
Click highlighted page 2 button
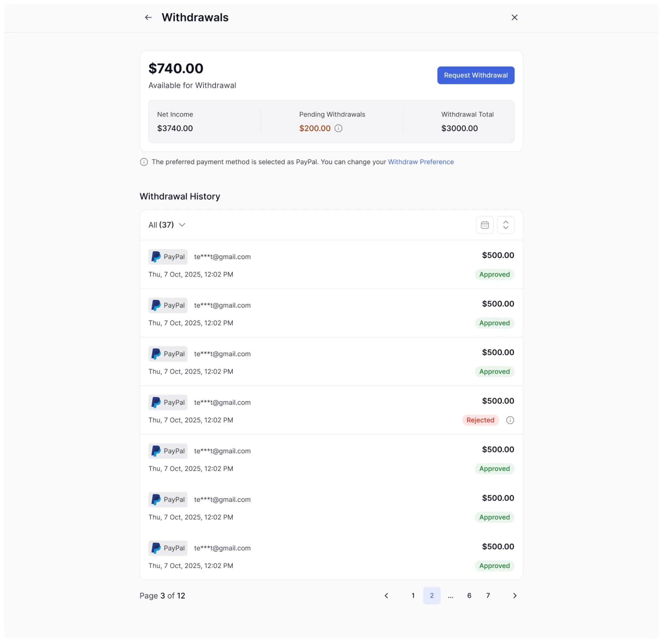pos(431,595)
